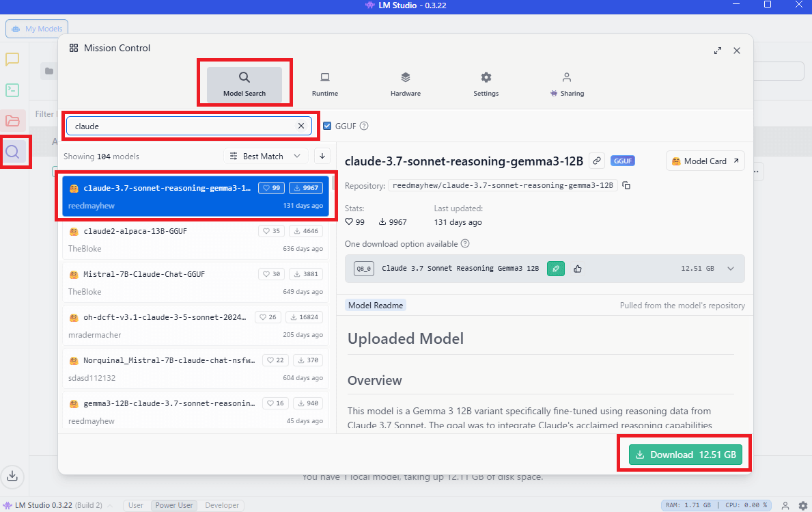Click the 'Showing 104 models' text
Viewport: 812px width, 512px height.
click(x=101, y=157)
